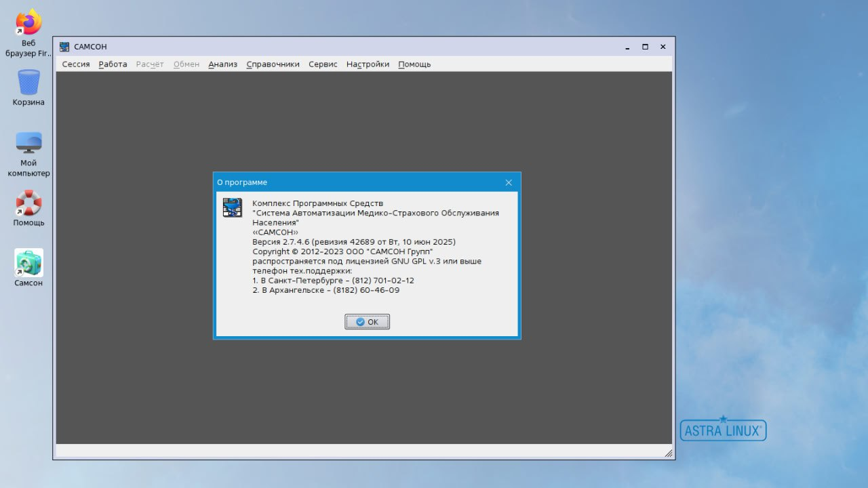
Task: Click the disabled Обмен menu
Action: (186, 64)
